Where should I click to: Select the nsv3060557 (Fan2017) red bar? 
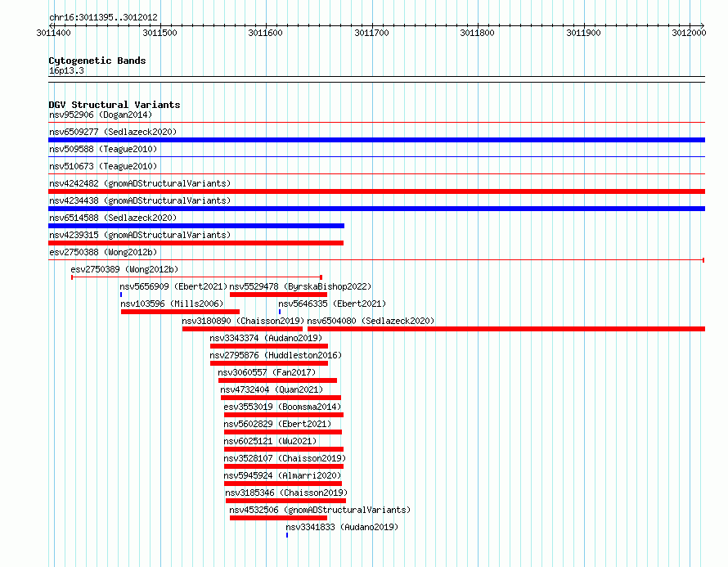[x=277, y=380]
